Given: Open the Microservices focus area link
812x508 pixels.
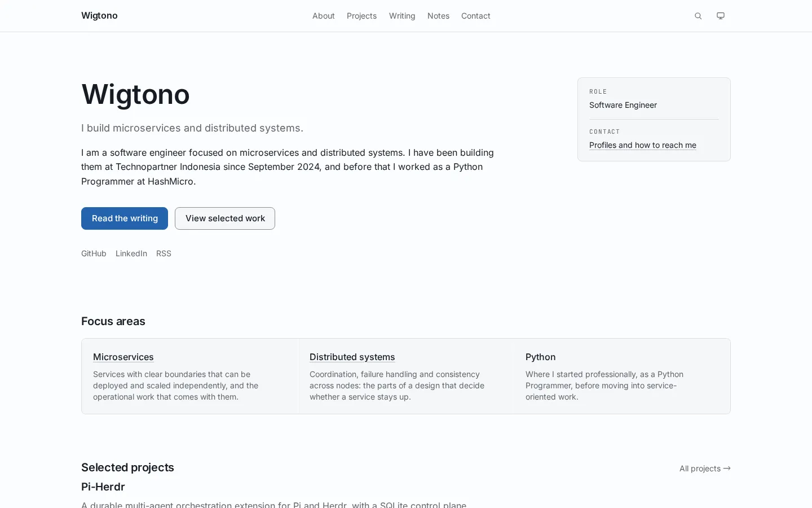Looking at the screenshot, I should click(123, 357).
